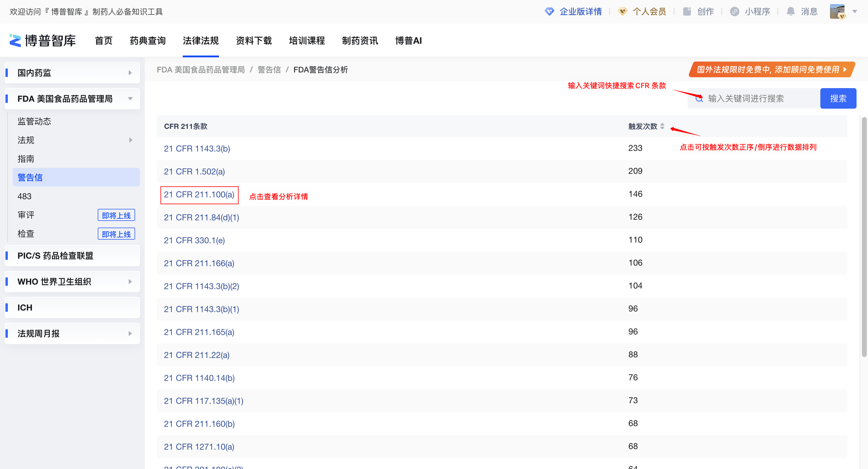The height and width of the screenshot is (469, 868).
Task: Open 21 CFR 1.502(a) link
Action: [x=194, y=171]
